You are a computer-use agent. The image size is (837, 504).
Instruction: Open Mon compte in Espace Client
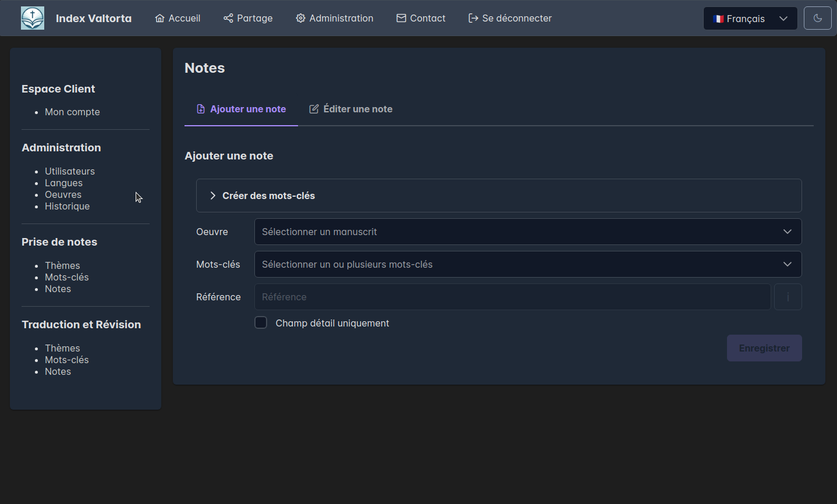tap(72, 112)
